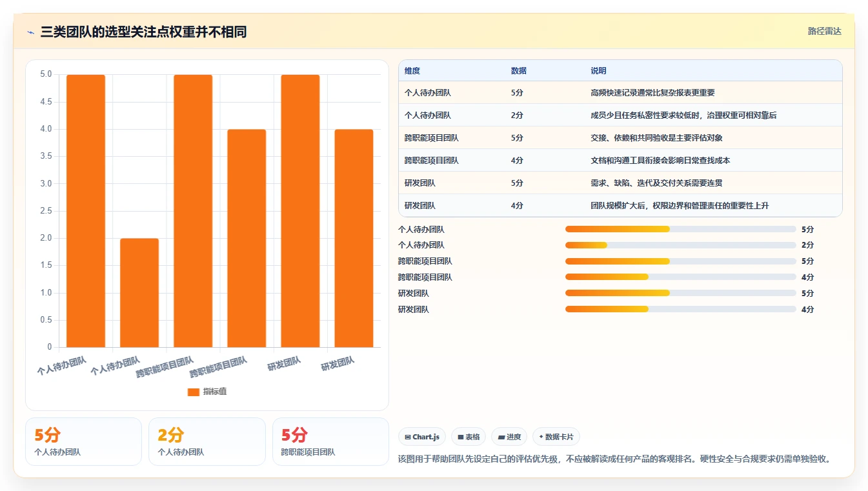Toggle the 指标值 legend swatch under the chart

pos(193,392)
